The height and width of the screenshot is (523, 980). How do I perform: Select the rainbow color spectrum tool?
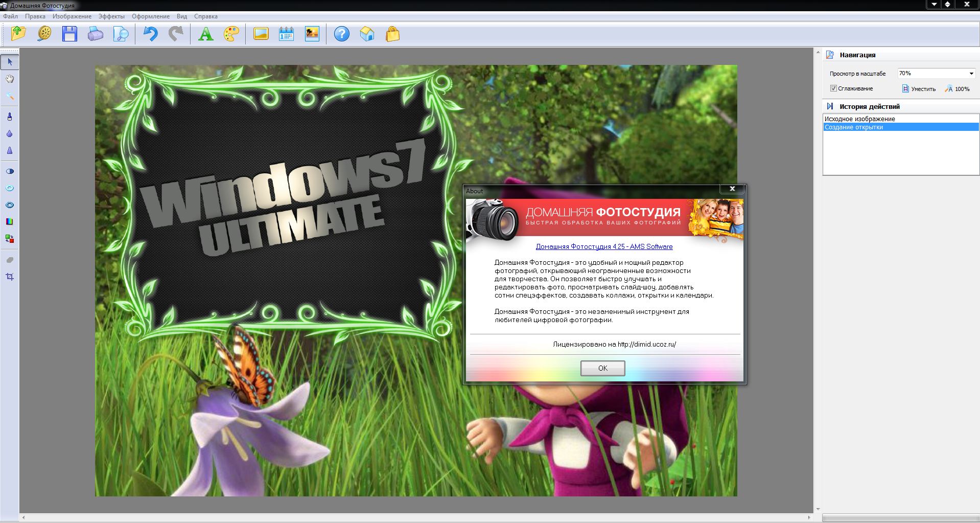[x=10, y=222]
